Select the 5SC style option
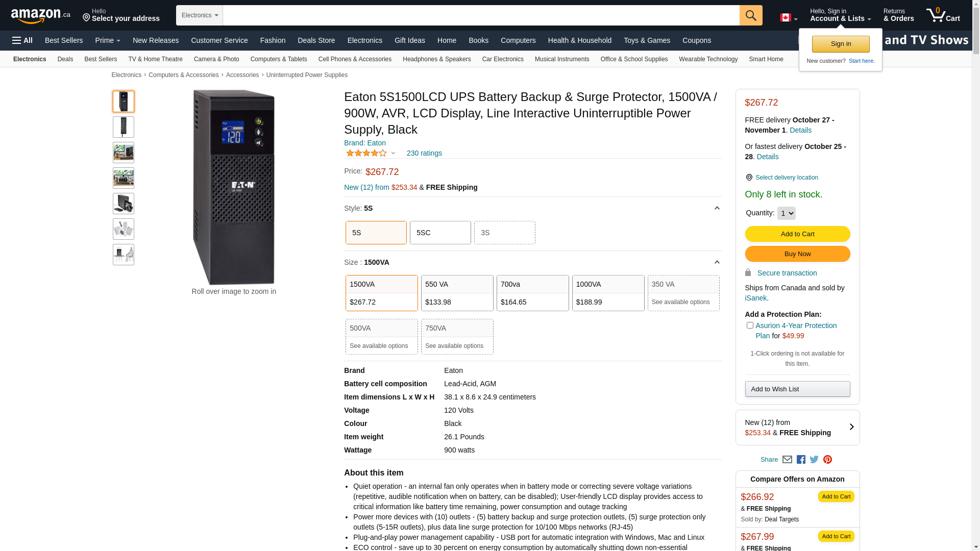The width and height of the screenshot is (980, 551). pos(440,233)
